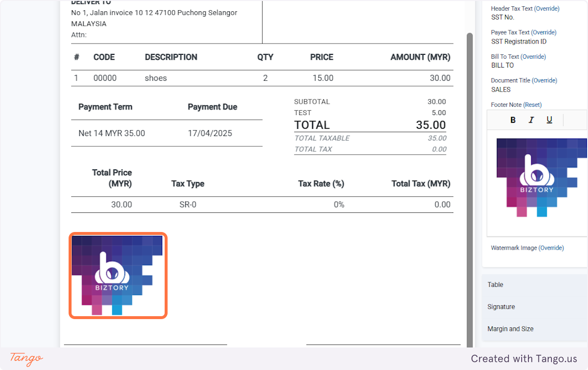Click the 'TEST' charge line label
This screenshot has width=588, height=370.
click(303, 113)
